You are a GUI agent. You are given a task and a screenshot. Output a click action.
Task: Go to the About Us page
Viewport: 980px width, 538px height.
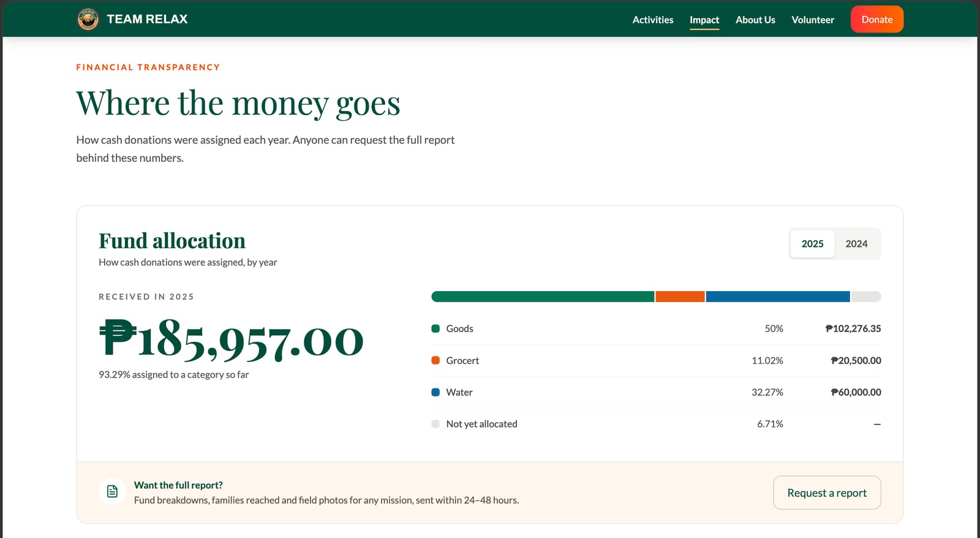click(755, 20)
